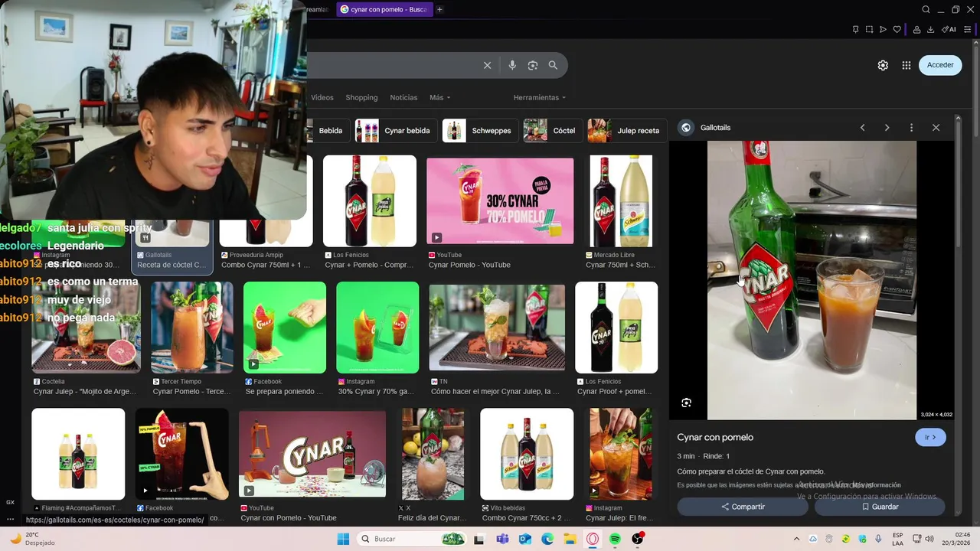Select the 'cynar con pomelo' browser tab
Viewport: 980px width, 551px height.
(x=383, y=9)
